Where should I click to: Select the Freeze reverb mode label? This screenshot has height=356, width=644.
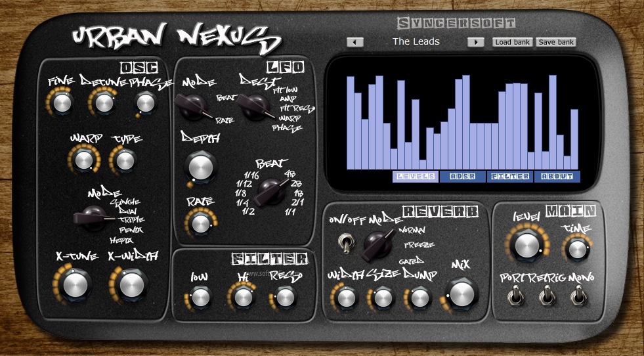[x=419, y=245]
